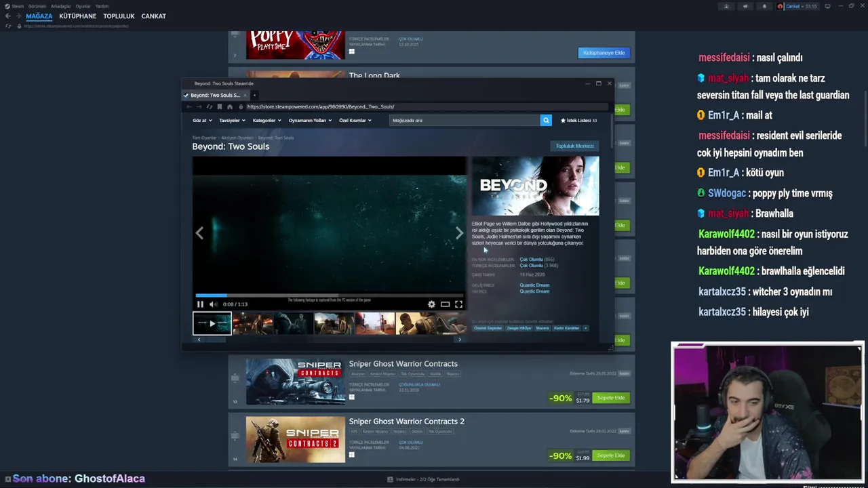Click the store search magnifier button

[x=546, y=120]
